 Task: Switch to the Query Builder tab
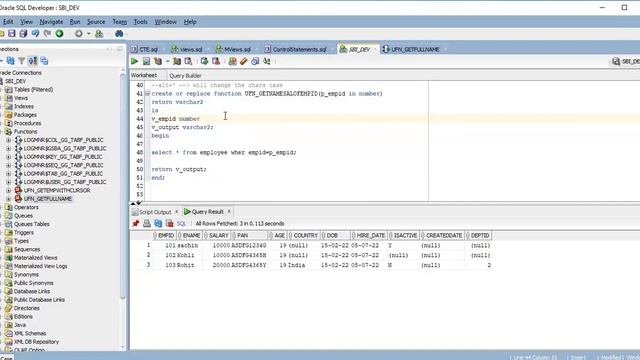point(185,76)
